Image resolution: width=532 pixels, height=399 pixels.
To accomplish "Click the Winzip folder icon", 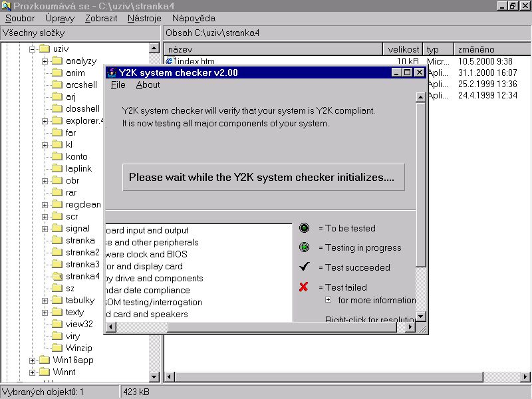I will pyautogui.click(x=57, y=348).
